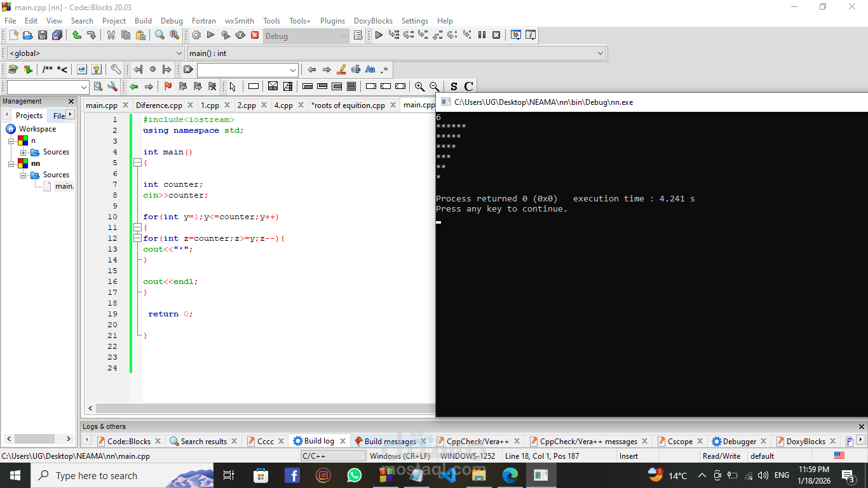Image resolution: width=868 pixels, height=488 pixels.
Task: Click the Step into debugger icon
Action: click(424, 36)
